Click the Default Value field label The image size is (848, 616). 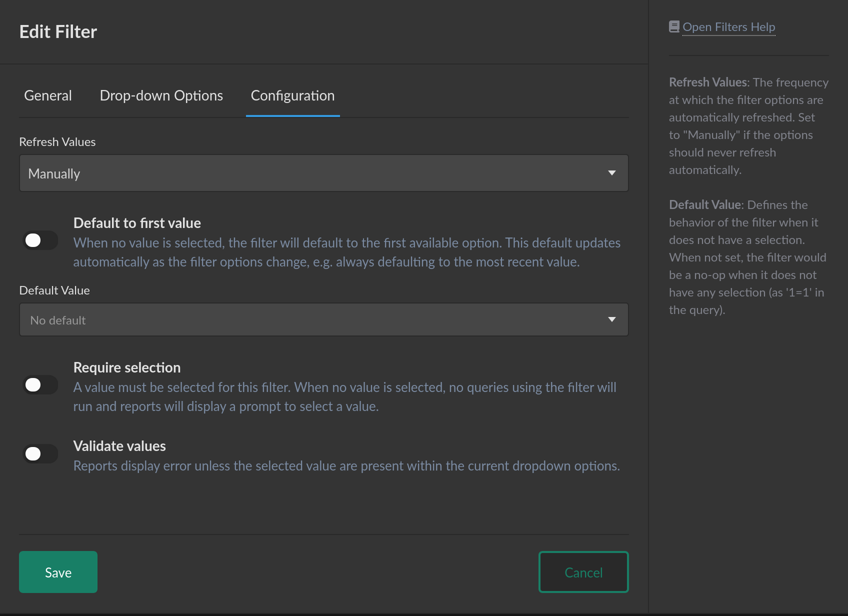[54, 290]
